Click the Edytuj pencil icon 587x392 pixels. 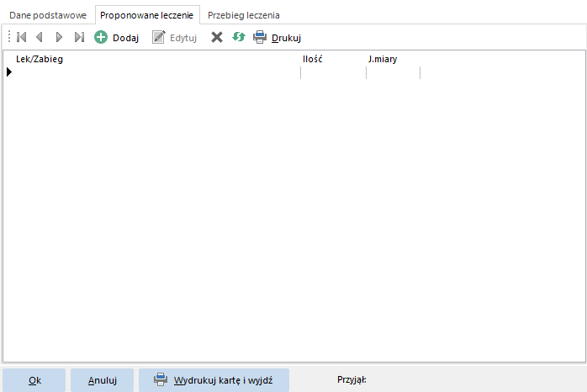point(159,37)
